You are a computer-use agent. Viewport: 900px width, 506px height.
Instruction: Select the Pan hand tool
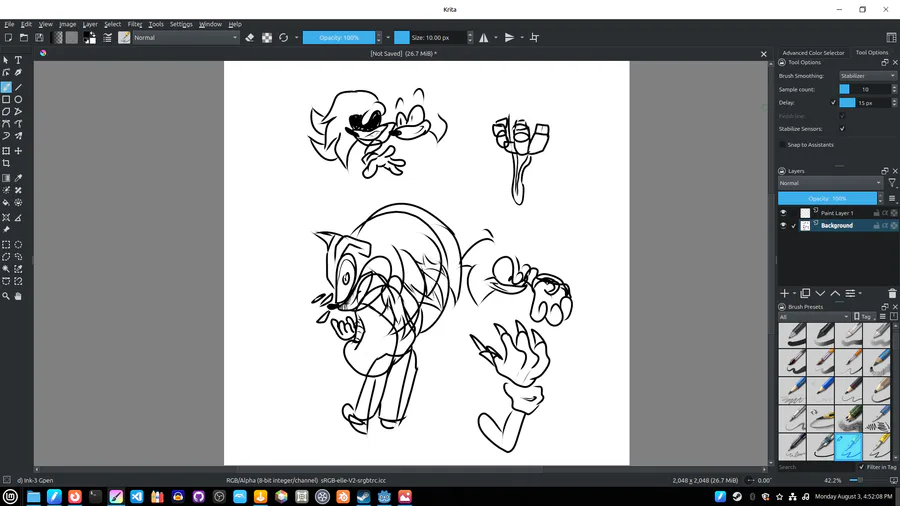(18, 296)
